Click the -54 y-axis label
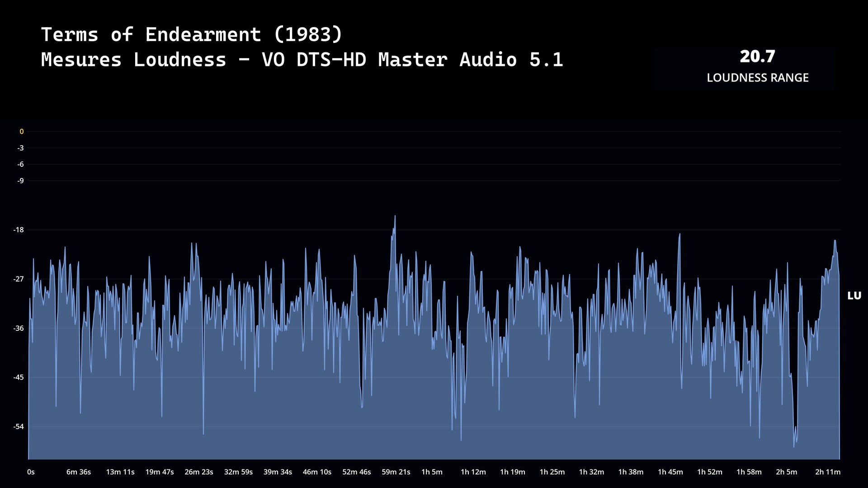Screen dimensions: 868x488 (x=19, y=427)
